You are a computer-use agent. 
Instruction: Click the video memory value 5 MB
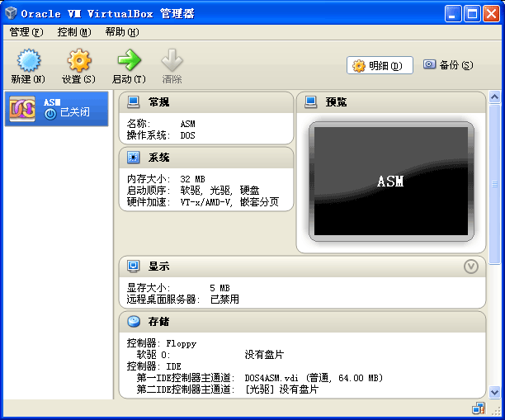[x=219, y=288]
